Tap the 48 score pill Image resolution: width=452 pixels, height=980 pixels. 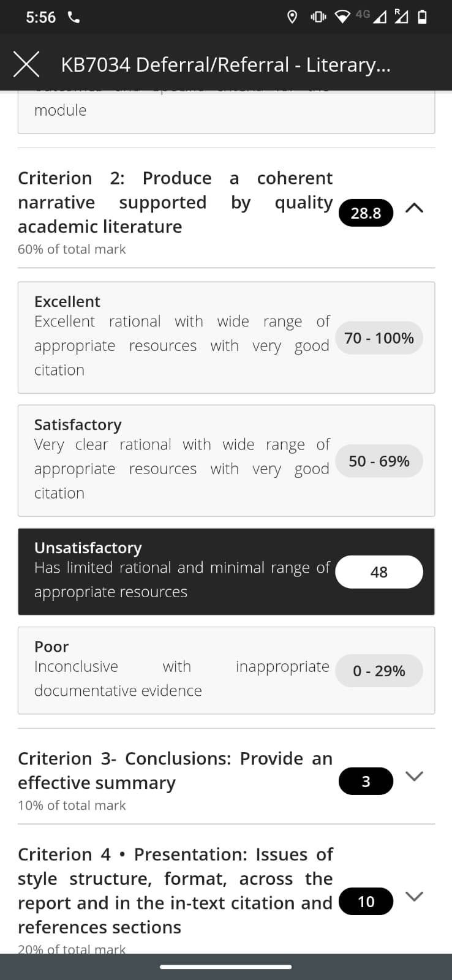(x=379, y=572)
